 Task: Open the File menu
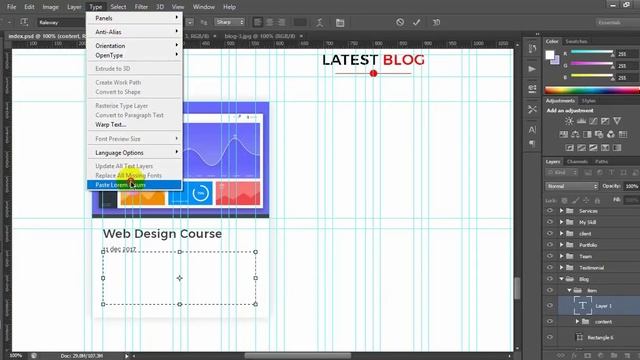(x=11, y=7)
